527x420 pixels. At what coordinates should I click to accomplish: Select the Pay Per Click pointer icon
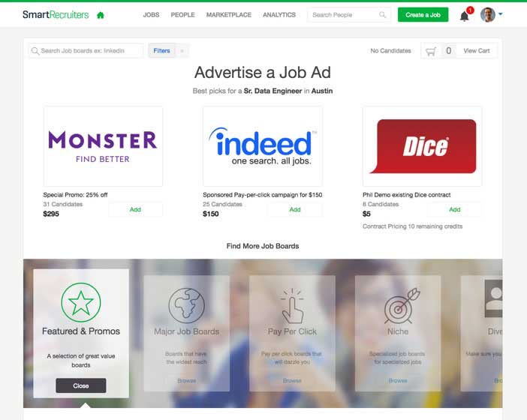[x=292, y=305]
